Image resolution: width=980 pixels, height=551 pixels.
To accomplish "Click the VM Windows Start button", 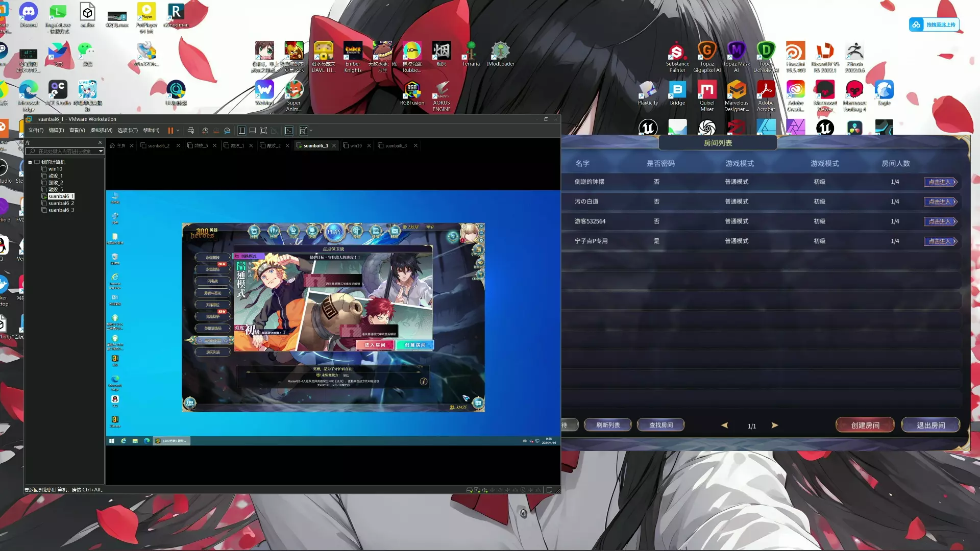I will point(111,441).
